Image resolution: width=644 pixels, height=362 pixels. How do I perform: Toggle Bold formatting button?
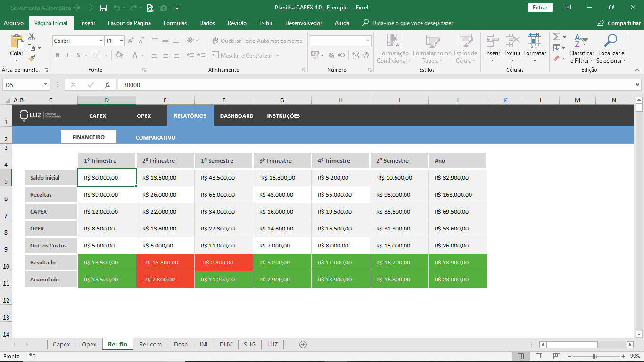coord(58,55)
